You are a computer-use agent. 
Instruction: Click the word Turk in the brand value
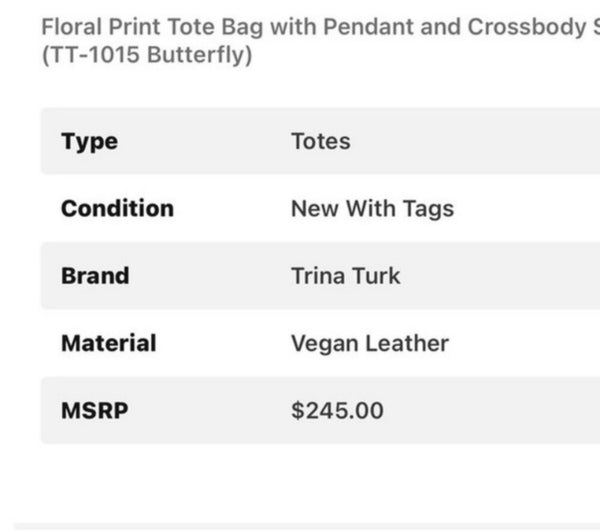pyautogui.click(x=375, y=276)
